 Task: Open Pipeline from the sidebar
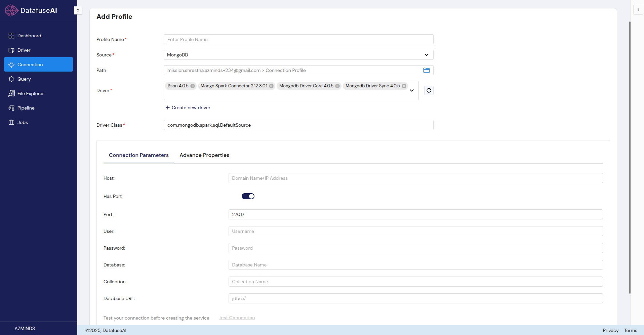click(x=26, y=108)
